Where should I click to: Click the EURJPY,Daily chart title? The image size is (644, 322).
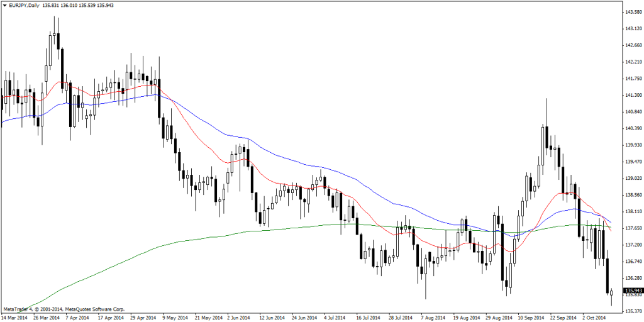pos(25,4)
